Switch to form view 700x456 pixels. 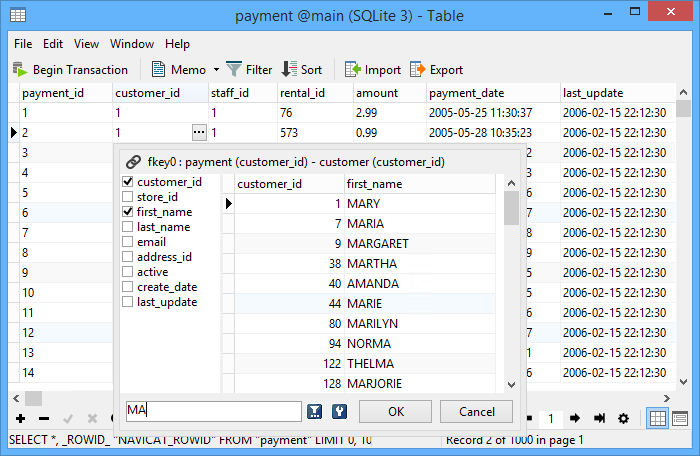point(680,418)
